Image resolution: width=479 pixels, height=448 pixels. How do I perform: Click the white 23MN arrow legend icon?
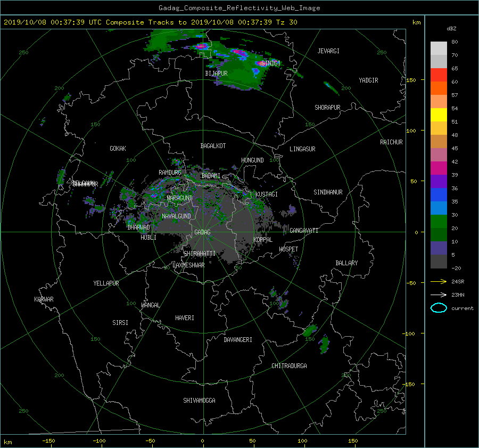[x=439, y=295]
